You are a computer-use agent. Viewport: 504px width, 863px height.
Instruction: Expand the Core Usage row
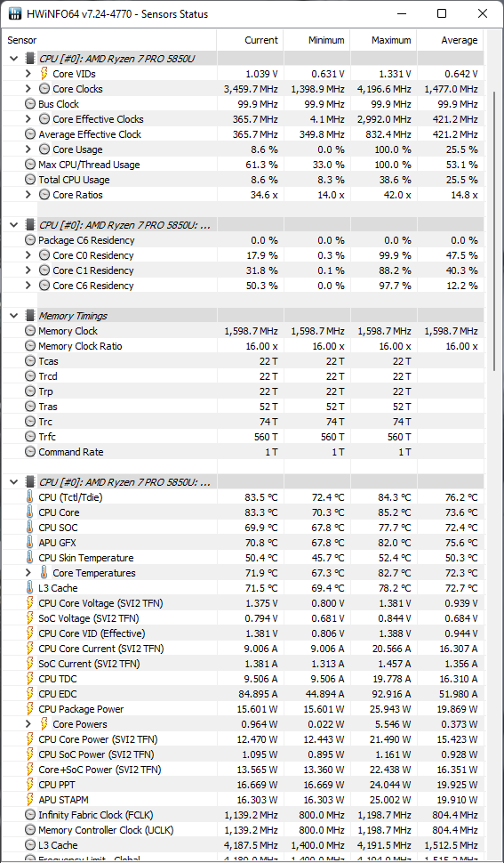coord(28,149)
